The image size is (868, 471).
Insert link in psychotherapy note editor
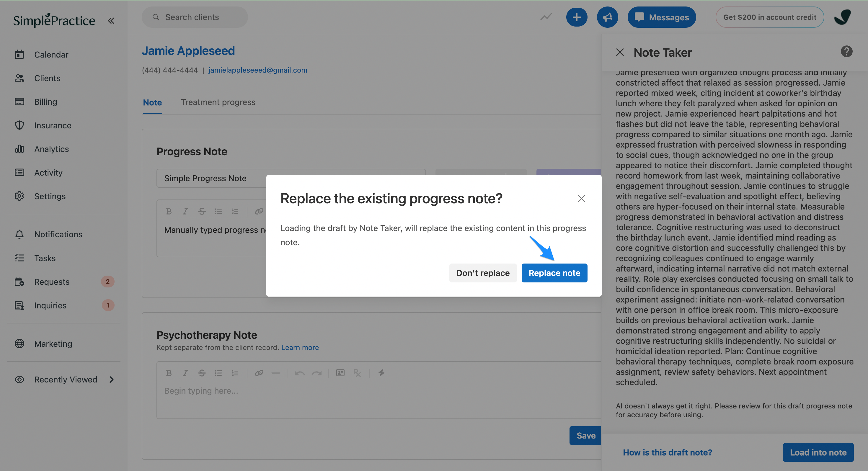click(x=259, y=373)
